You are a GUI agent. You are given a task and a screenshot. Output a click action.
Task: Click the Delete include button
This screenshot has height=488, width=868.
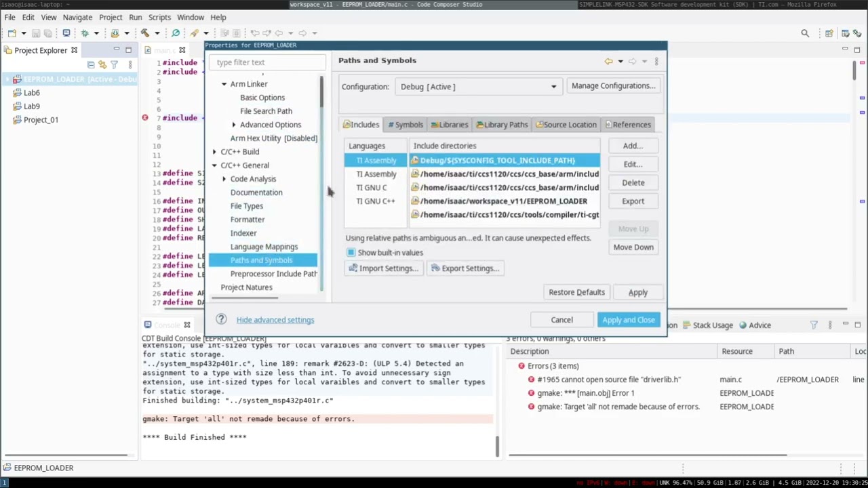point(633,182)
